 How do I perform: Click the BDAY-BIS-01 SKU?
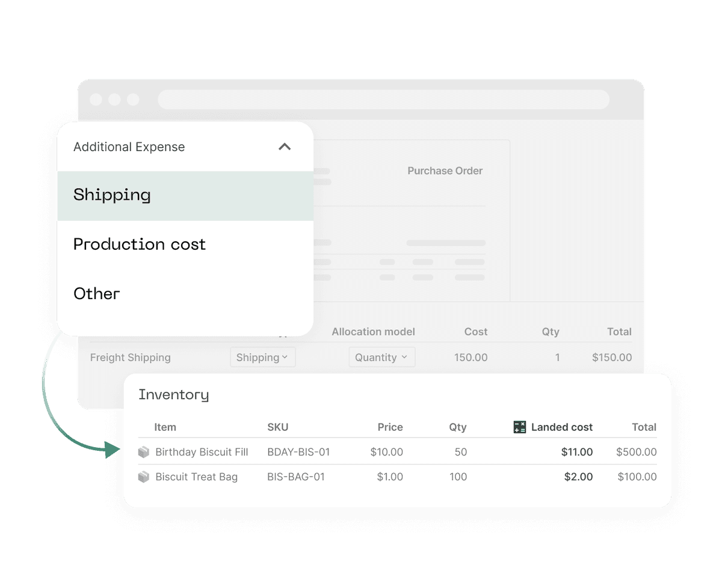[298, 452]
